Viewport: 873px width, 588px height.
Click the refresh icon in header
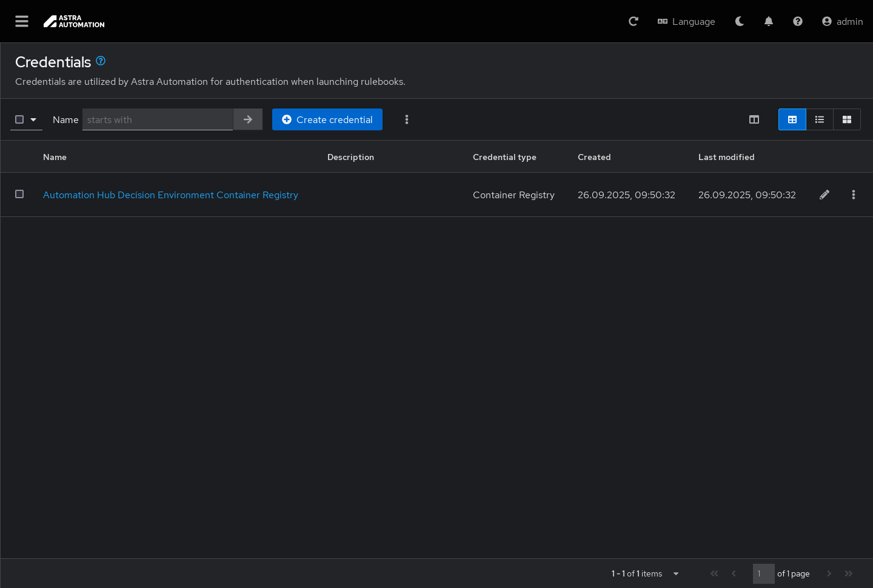634,21
